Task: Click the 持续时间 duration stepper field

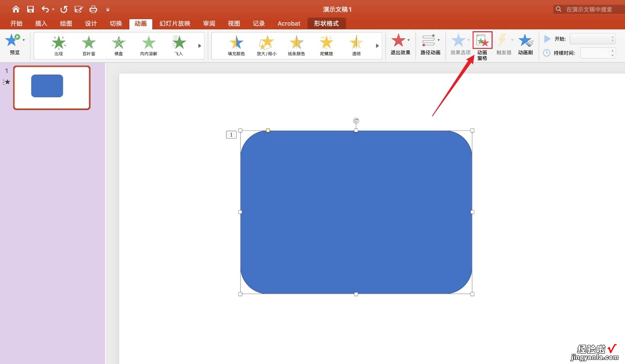Action: (x=598, y=53)
